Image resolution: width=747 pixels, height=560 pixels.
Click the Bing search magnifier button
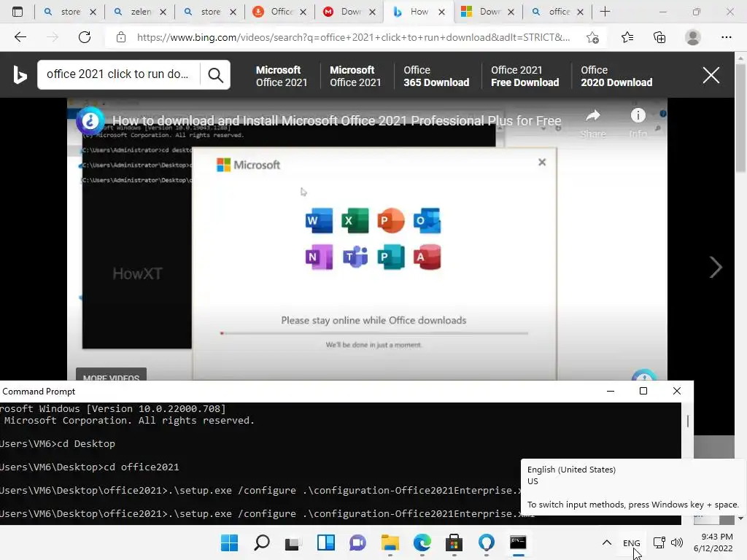[215, 75]
